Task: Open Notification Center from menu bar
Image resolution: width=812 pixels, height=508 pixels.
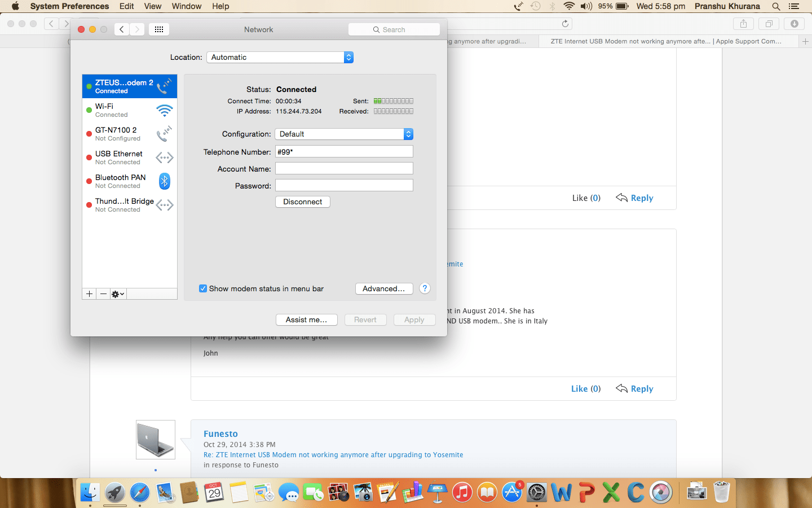Action: coord(794,6)
